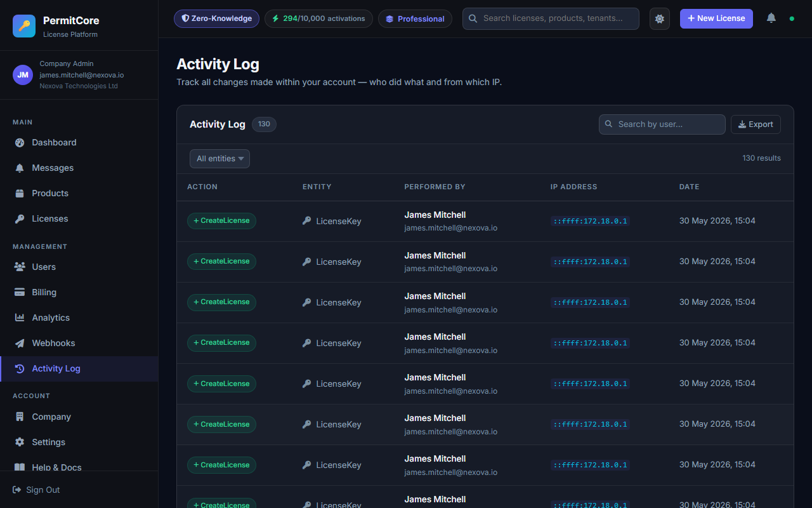Click the Users group icon in the sidebar
Screen dimensions: 812x508
tap(20, 267)
